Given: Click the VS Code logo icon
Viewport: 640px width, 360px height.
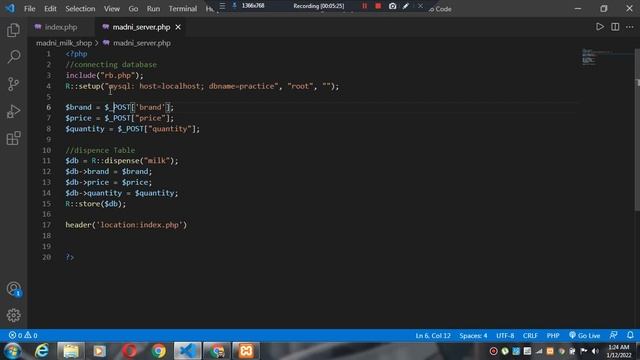Looking at the screenshot, I should 10,8.
